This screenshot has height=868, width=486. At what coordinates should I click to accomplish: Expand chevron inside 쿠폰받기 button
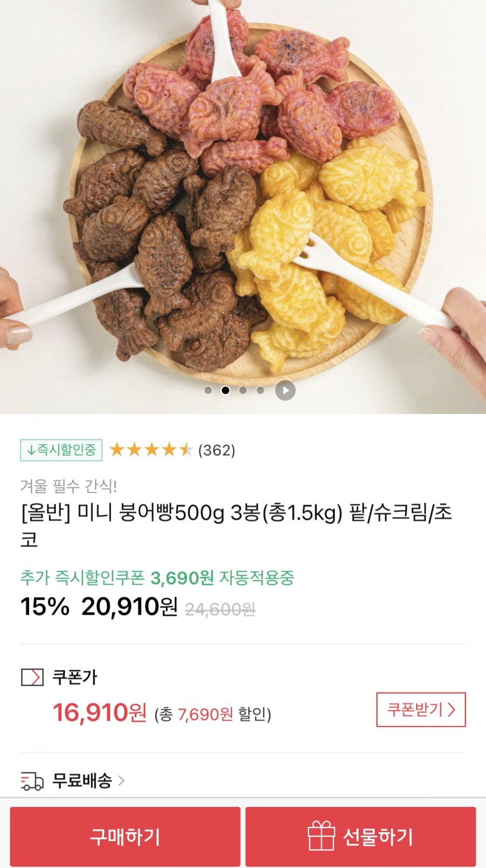[451, 710]
